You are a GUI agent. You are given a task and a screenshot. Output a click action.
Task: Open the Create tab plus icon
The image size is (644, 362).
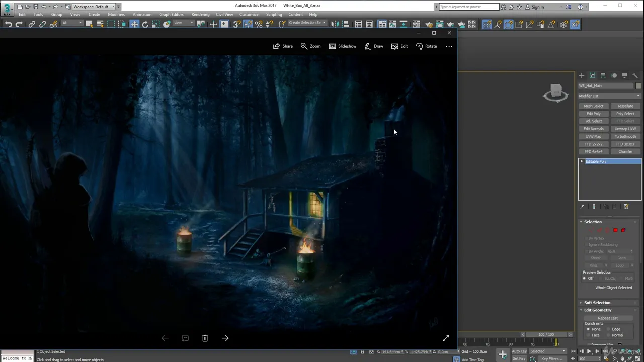click(582, 76)
